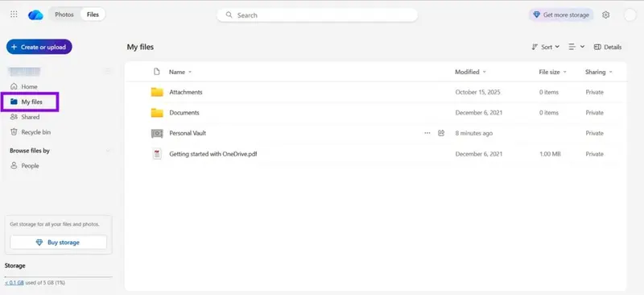
Task: Open the < 0.1 GB storage link
Action: [14, 283]
